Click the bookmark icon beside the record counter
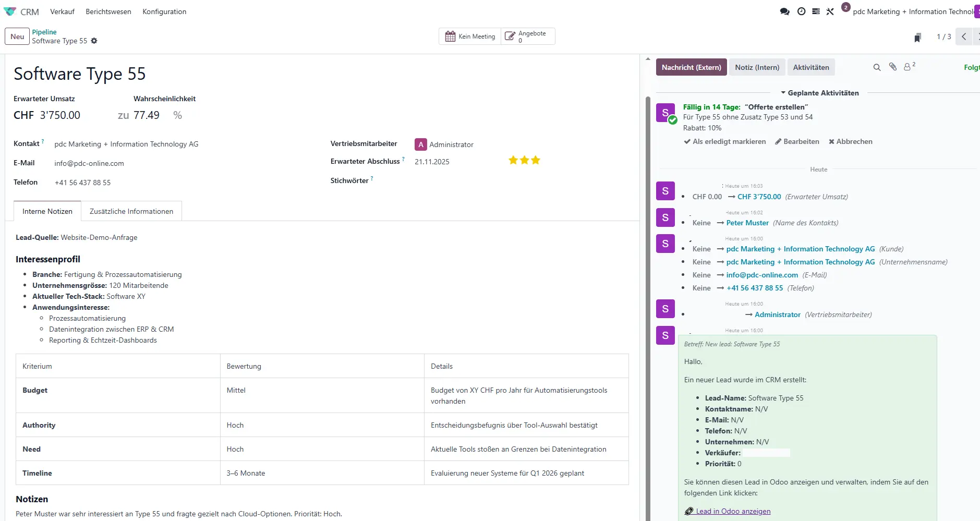The height and width of the screenshot is (521, 980). coord(917,37)
